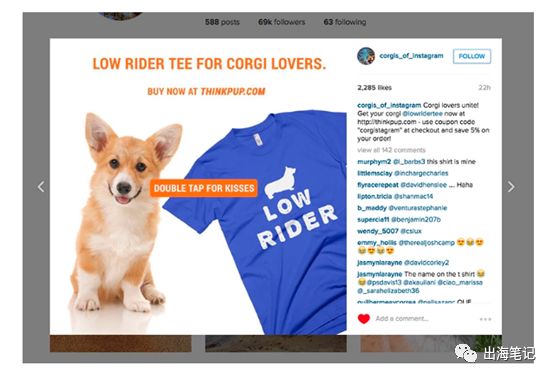Screen dimensions: 553x379
Task: Open bottom-left post thumbnail behind overlay
Action: [x=121, y=343]
